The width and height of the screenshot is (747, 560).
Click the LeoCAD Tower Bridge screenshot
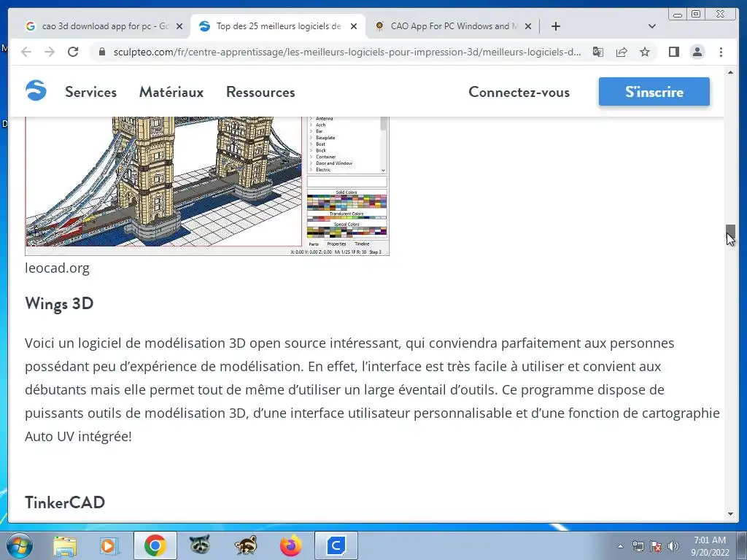pos(207,186)
